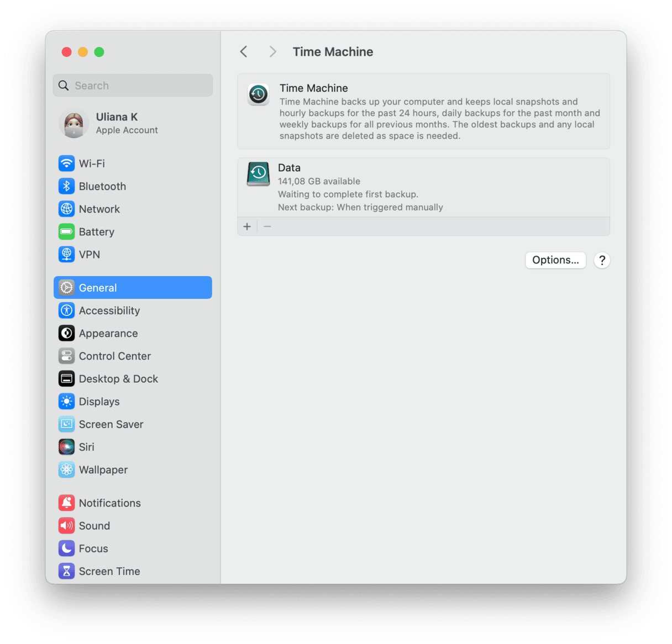Click 'Waiting to complete first backup.' status
Image resolution: width=672 pixels, height=644 pixels.
(x=348, y=194)
